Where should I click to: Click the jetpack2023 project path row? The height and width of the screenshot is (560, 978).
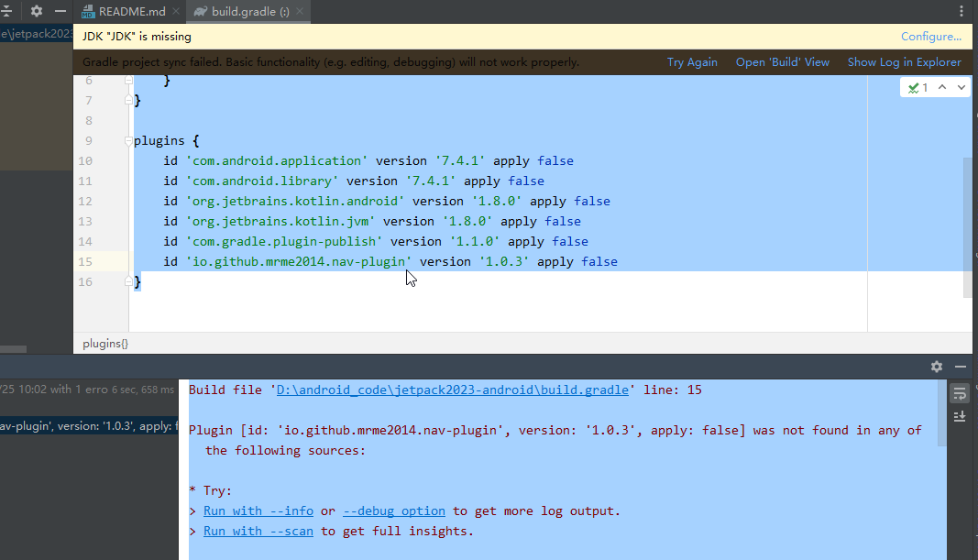pyautogui.click(x=37, y=34)
